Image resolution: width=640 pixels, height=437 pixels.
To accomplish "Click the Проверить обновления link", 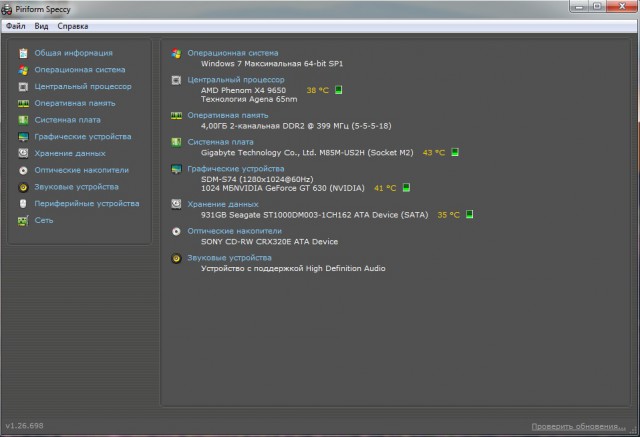I will pos(578,426).
